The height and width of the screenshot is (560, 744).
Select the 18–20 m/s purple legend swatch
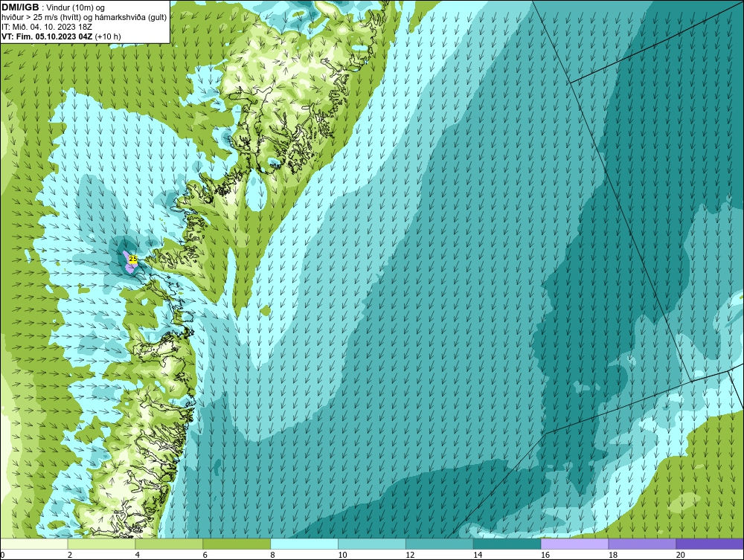click(x=643, y=544)
